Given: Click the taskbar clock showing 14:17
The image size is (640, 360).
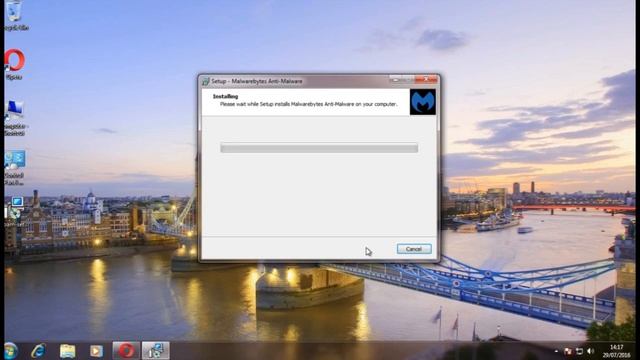Looking at the screenshot, I should [617, 351].
